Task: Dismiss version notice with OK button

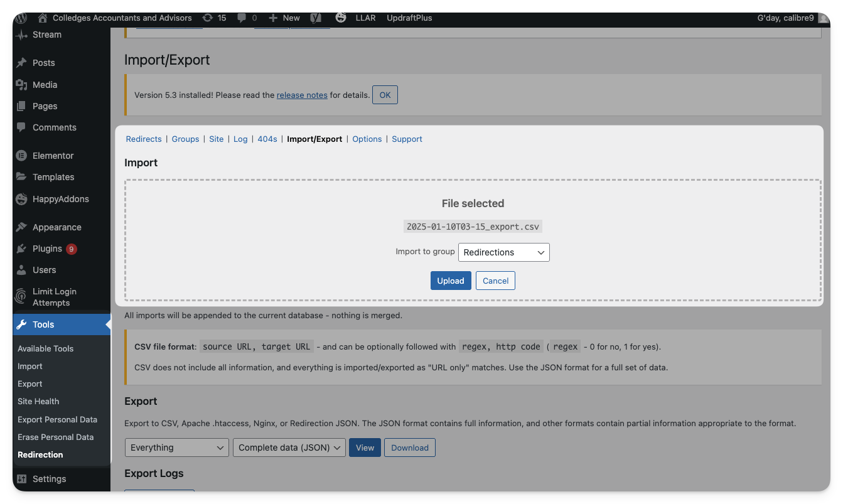Action: 385,95
